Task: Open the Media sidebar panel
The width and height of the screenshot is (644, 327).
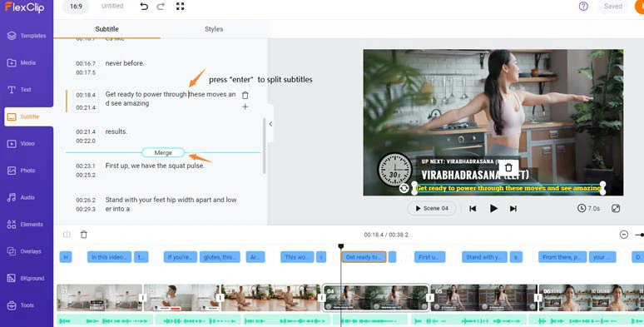Action: [27, 63]
